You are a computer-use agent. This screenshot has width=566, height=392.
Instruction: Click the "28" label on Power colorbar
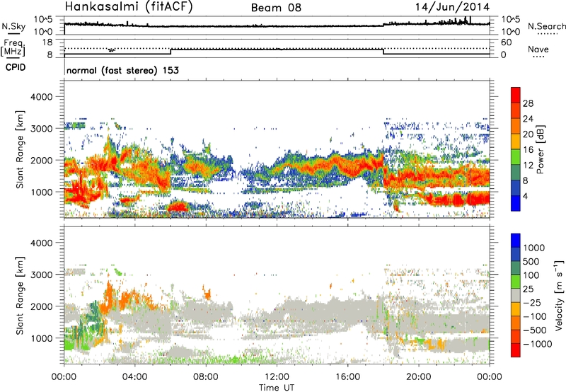pos(528,103)
